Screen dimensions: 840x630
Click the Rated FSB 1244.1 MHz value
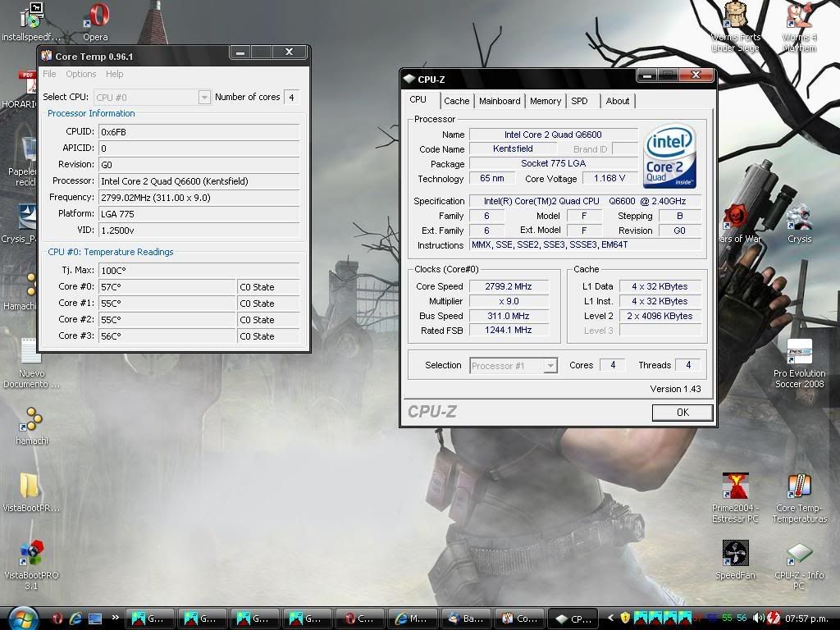(509, 331)
